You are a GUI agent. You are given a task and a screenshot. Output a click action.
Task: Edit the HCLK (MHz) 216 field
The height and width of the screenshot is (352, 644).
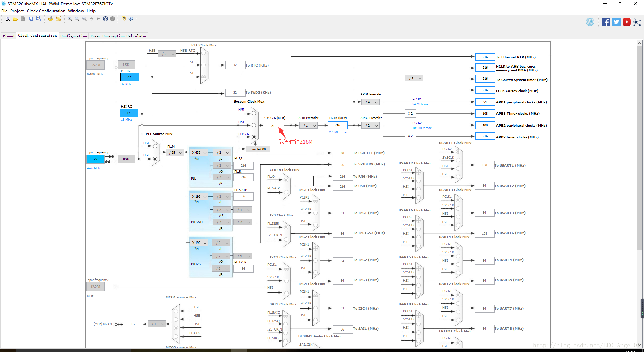337,125
